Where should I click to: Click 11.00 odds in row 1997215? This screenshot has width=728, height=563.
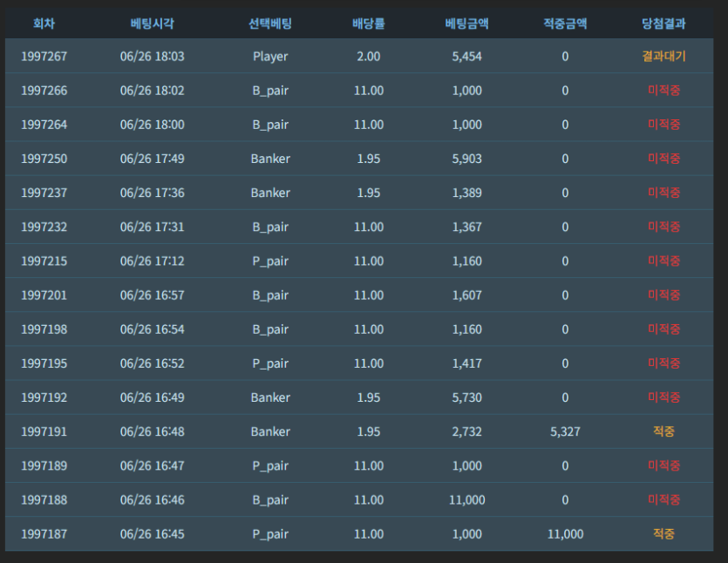pyautogui.click(x=369, y=261)
